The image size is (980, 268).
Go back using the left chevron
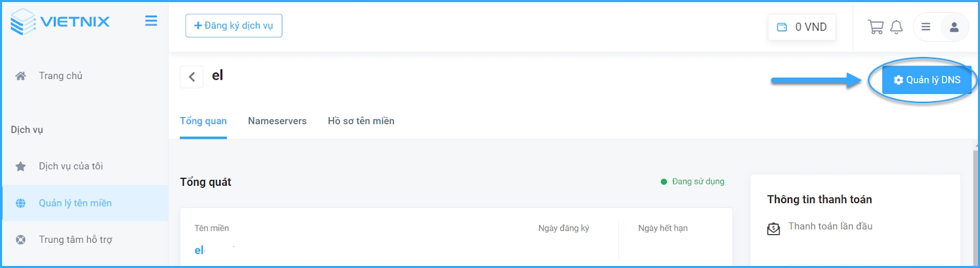192,77
